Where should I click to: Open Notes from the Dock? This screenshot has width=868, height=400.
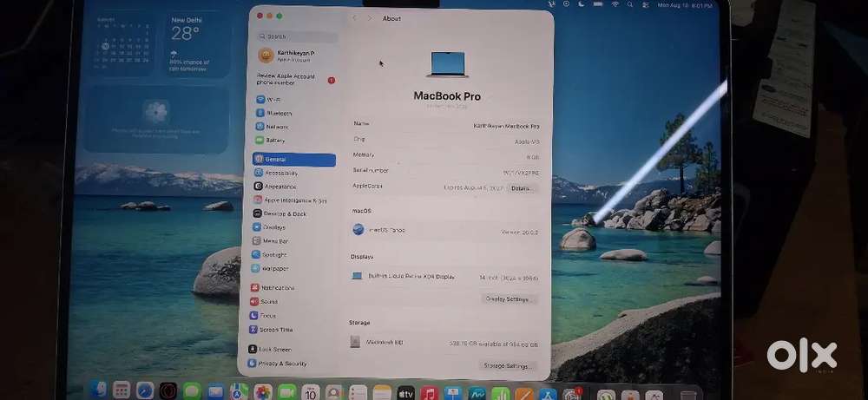[382, 393]
